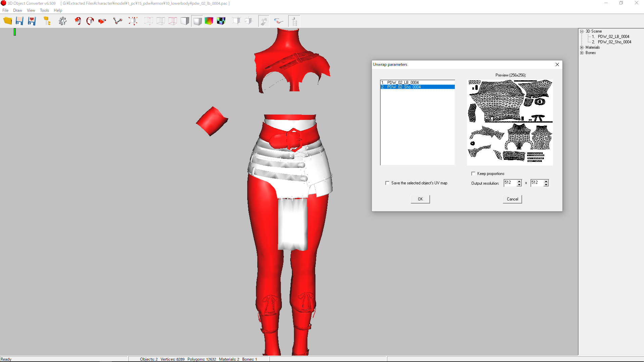Screen dimensions: 644x362
Task: Select the checkered textured cube display mode
Action: (221, 21)
